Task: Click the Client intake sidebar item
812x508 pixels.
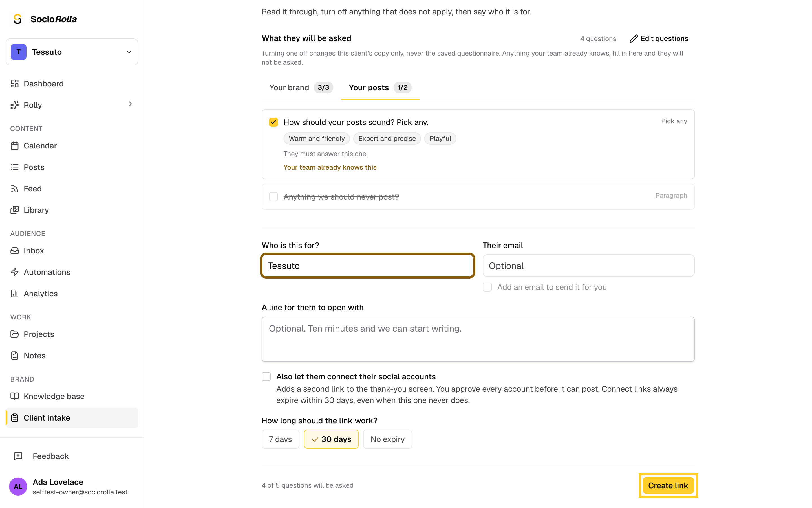Action: (72, 418)
